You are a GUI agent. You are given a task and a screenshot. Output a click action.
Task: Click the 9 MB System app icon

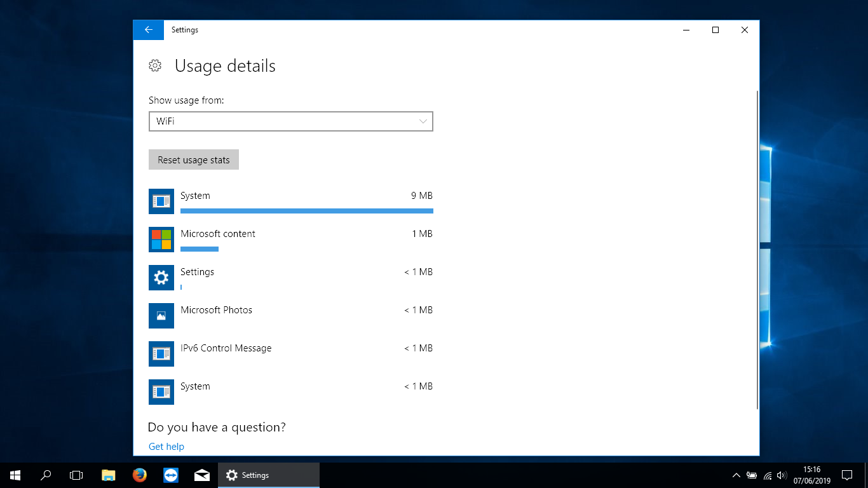click(161, 201)
